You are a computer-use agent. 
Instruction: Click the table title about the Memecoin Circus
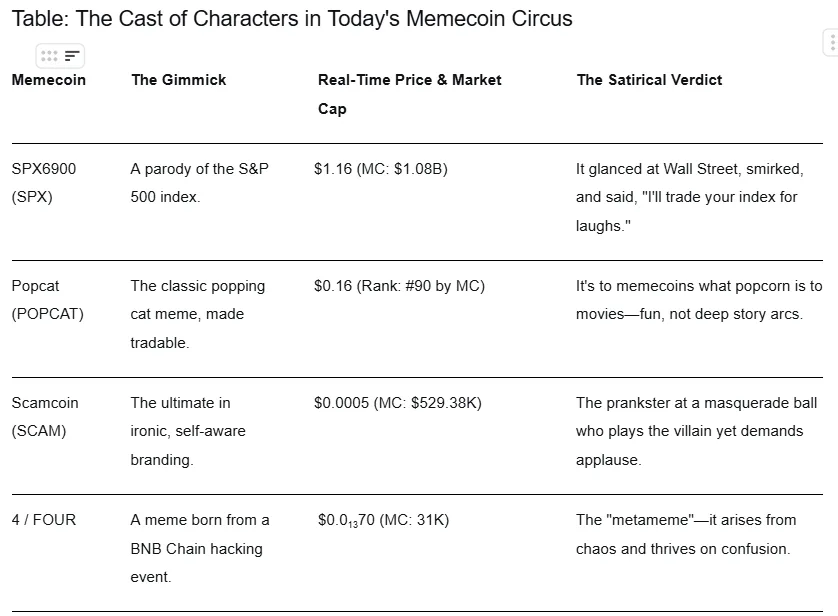[292, 18]
